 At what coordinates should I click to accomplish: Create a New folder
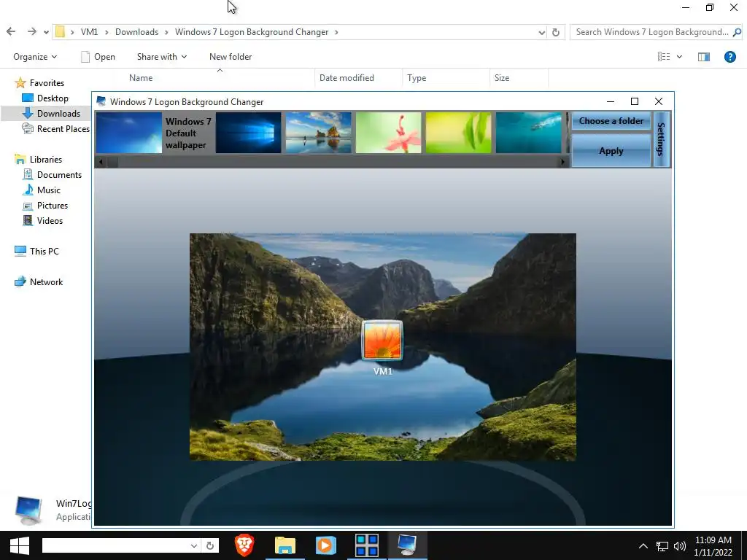click(231, 57)
